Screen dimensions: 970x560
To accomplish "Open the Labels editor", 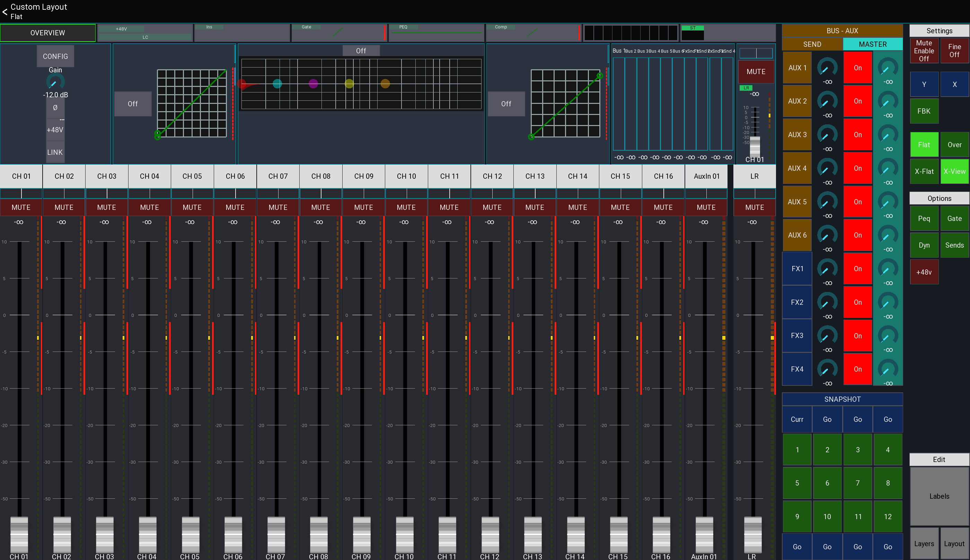I will point(939,496).
